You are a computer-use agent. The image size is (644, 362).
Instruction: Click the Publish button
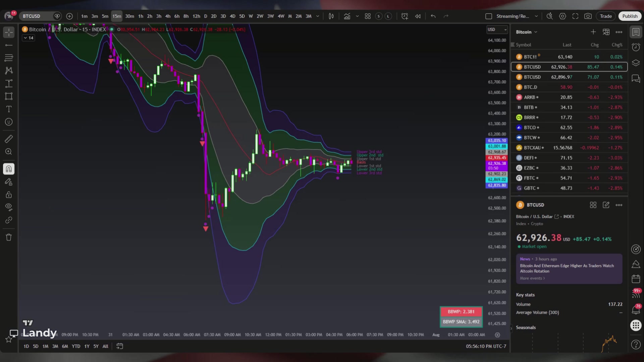[630, 16]
